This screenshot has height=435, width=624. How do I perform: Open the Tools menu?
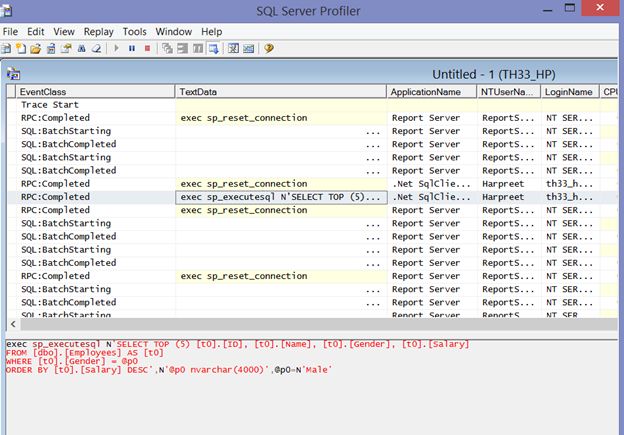(134, 32)
